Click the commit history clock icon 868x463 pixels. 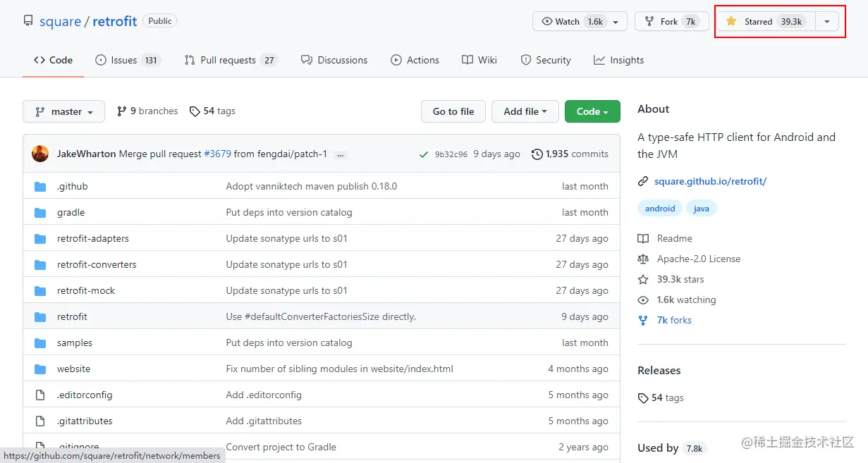pyautogui.click(x=537, y=154)
